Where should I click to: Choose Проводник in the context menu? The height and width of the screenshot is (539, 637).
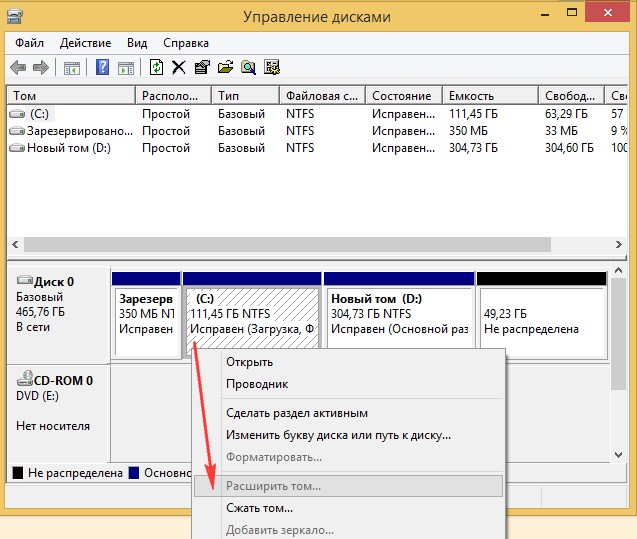(349, 384)
